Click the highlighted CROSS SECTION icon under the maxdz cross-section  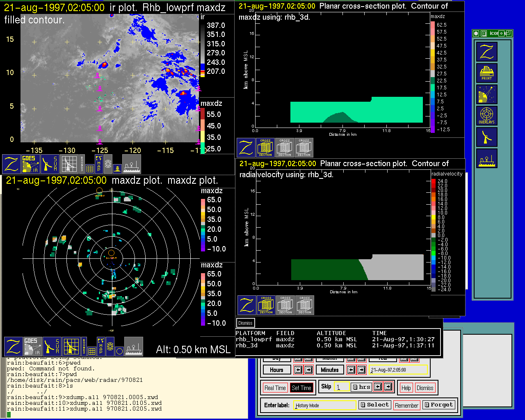265,148
